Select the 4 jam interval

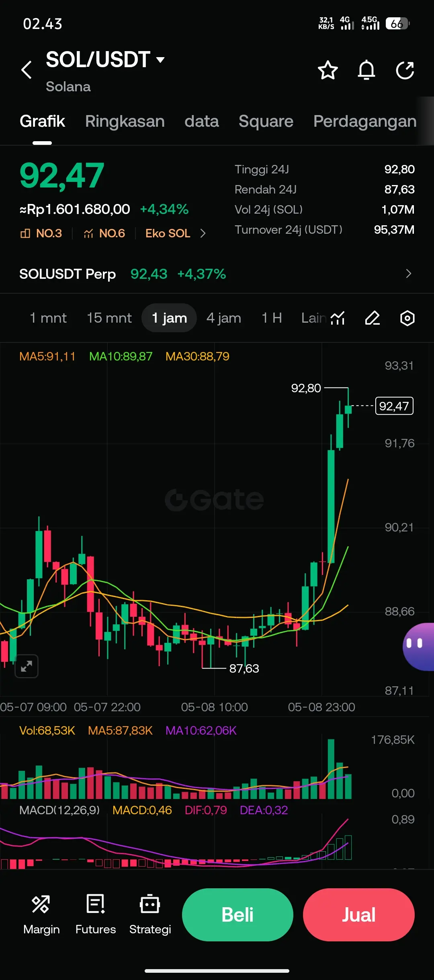tap(224, 318)
